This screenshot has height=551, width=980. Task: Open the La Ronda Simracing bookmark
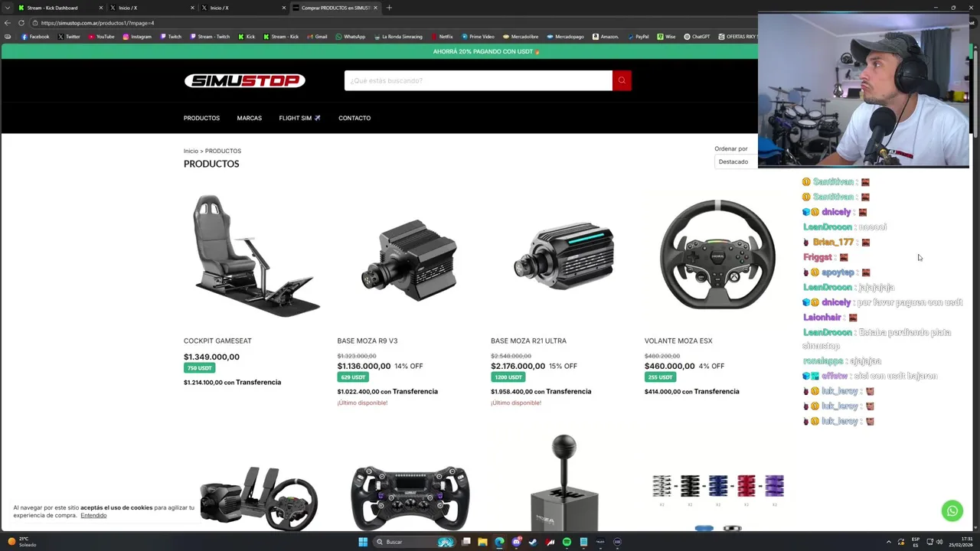[398, 37]
